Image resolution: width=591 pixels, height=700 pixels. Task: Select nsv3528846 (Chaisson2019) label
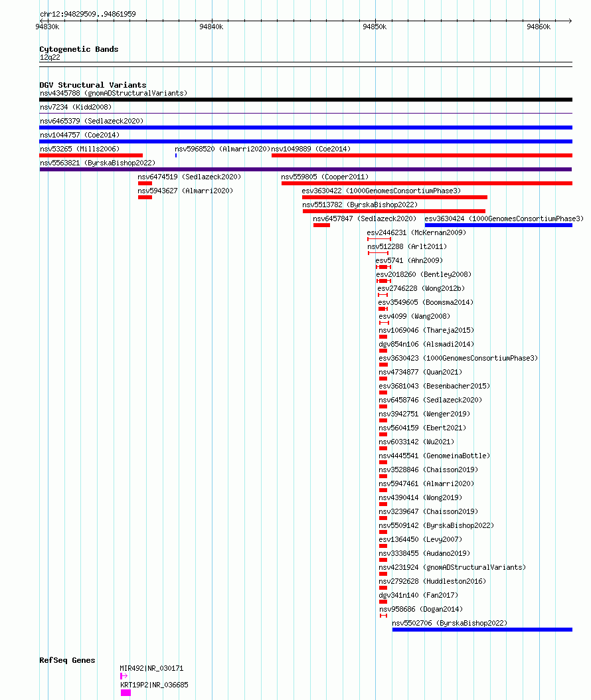[x=428, y=470]
